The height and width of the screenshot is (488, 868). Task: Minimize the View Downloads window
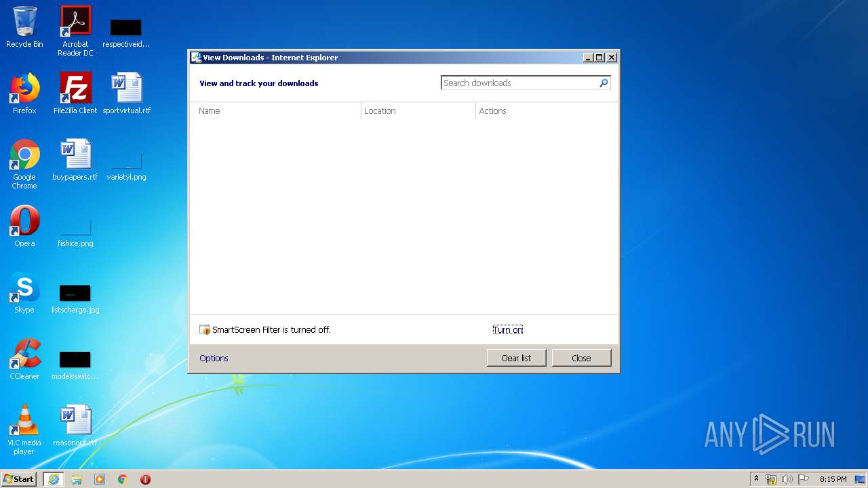pos(588,58)
